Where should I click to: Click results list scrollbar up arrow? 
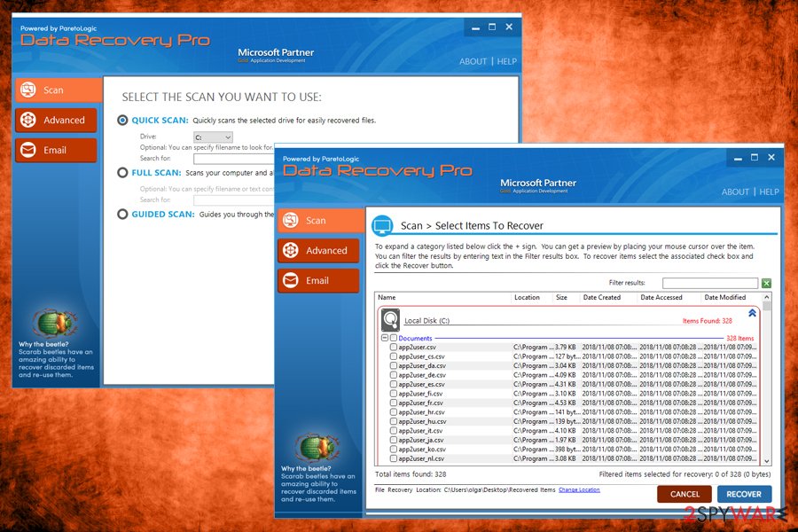click(x=767, y=297)
